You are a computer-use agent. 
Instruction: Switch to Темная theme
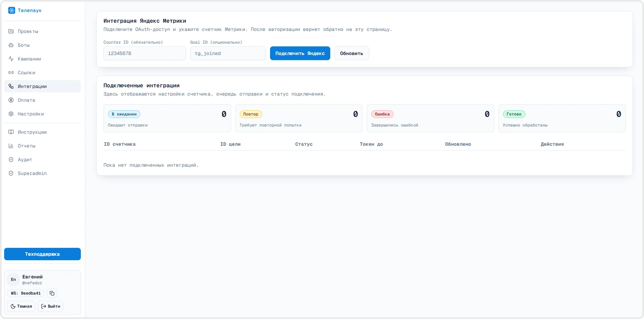[21, 306]
